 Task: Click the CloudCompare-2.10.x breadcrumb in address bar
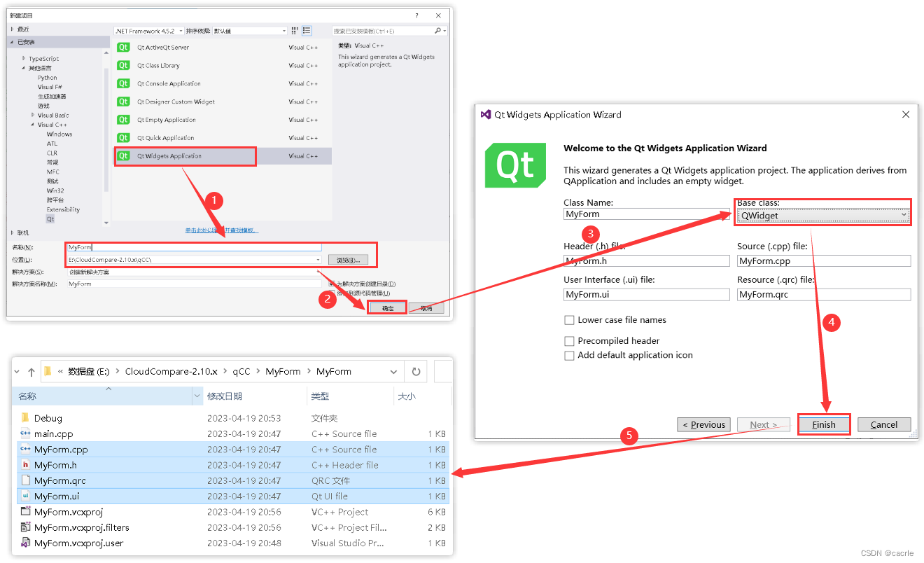[171, 372]
